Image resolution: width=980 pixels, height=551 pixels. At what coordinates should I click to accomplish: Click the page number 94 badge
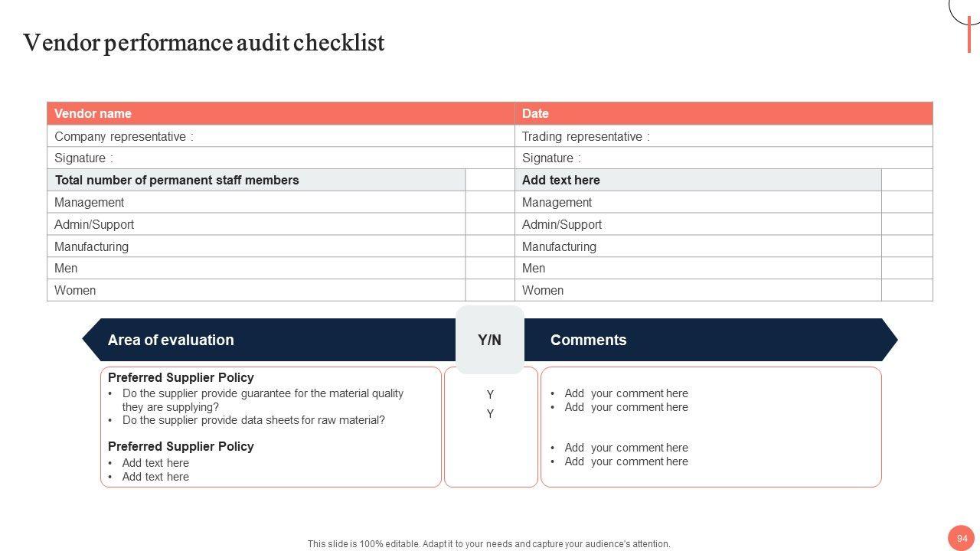pyautogui.click(x=962, y=538)
